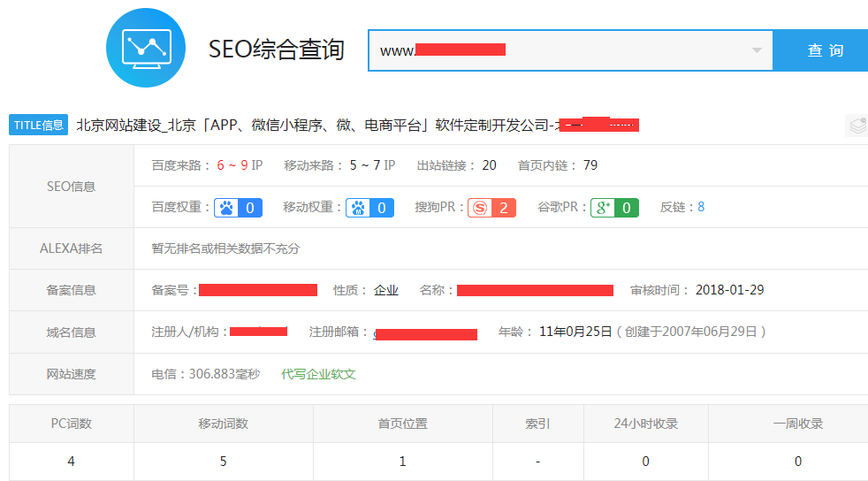Open the Google PR badge showing 0
This screenshot has width=868, height=481.
point(614,208)
